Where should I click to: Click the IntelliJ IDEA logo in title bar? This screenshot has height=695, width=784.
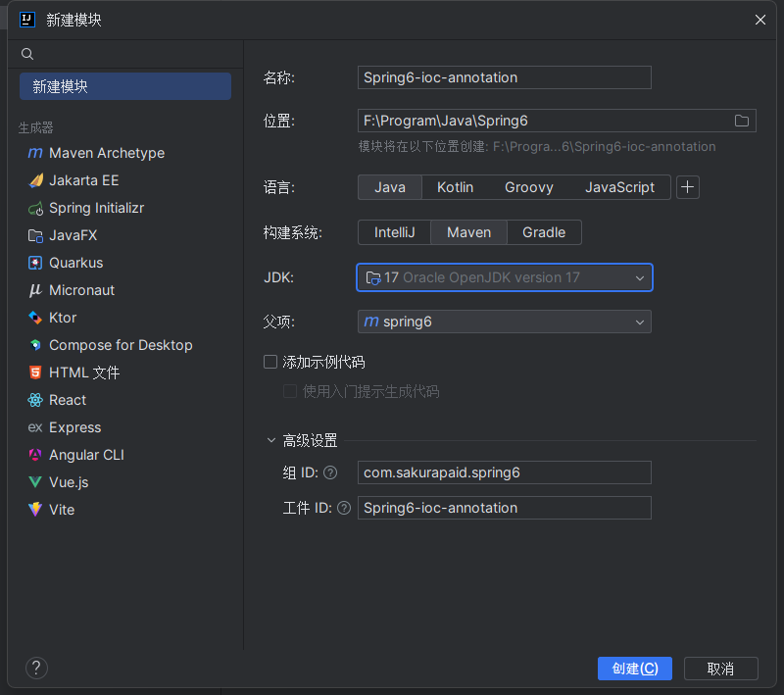pos(27,20)
